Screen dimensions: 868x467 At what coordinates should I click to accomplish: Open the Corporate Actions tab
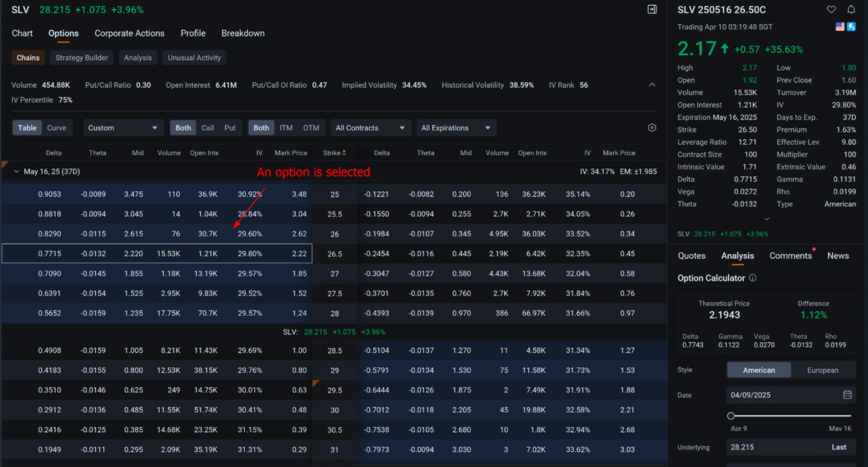click(129, 33)
